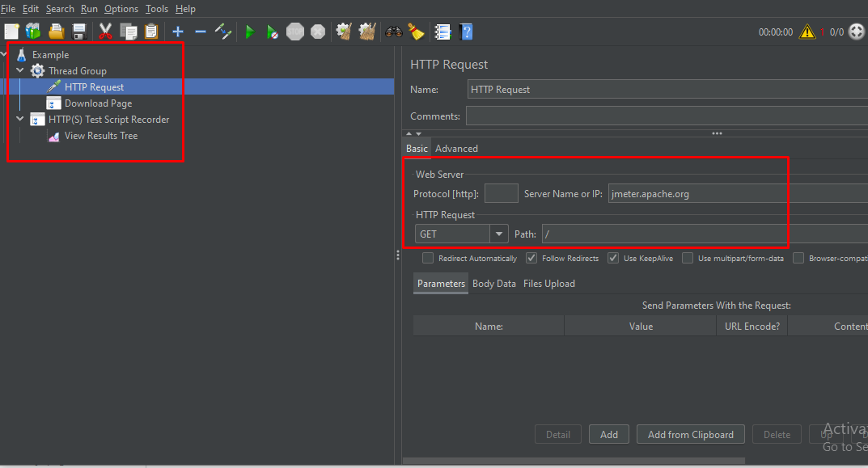Viewport: 868px width, 468px height.
Task: Click the Name input field
Action: (x=667, y=89)
